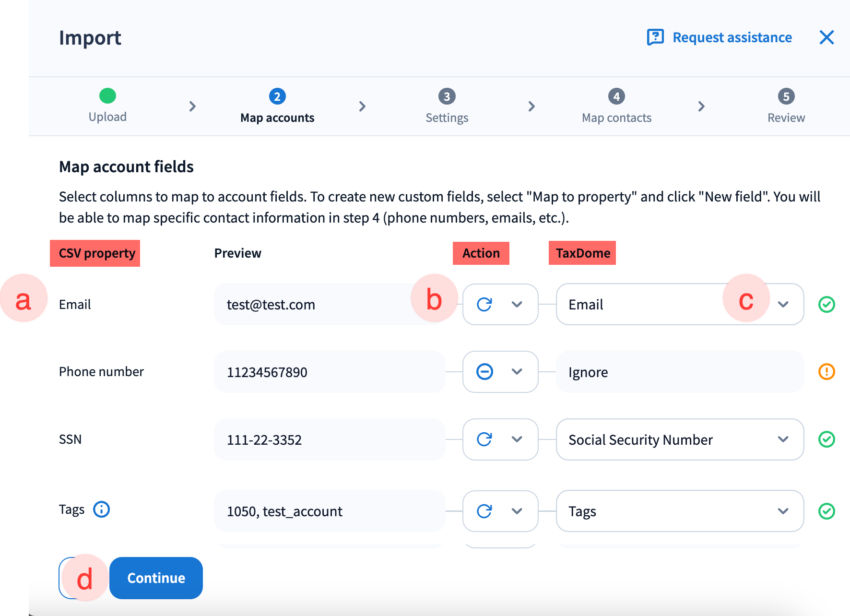Image resolution: width=850 pixels, height=616 pixels.
Task: Click the ignore action icon for Phone number
Action: coord(484,372)
